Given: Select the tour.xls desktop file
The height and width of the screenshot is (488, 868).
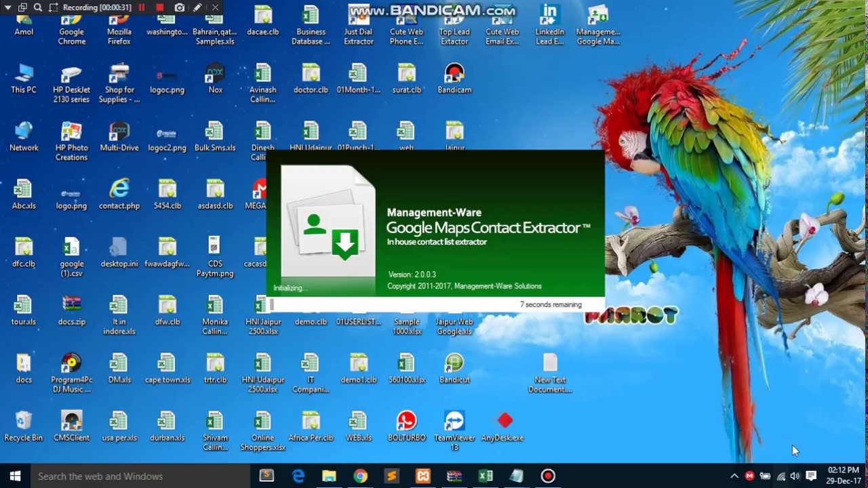Looking at the screenshot, I should point(24,311).
